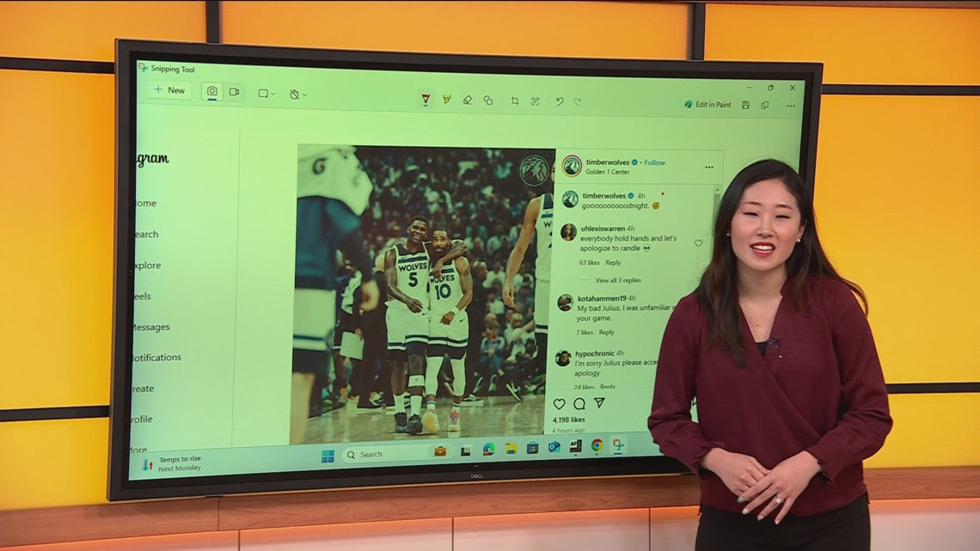Open the image crop tool
Image resolution: width=980 pixels, height=551 pixels.
pos(514,101)
